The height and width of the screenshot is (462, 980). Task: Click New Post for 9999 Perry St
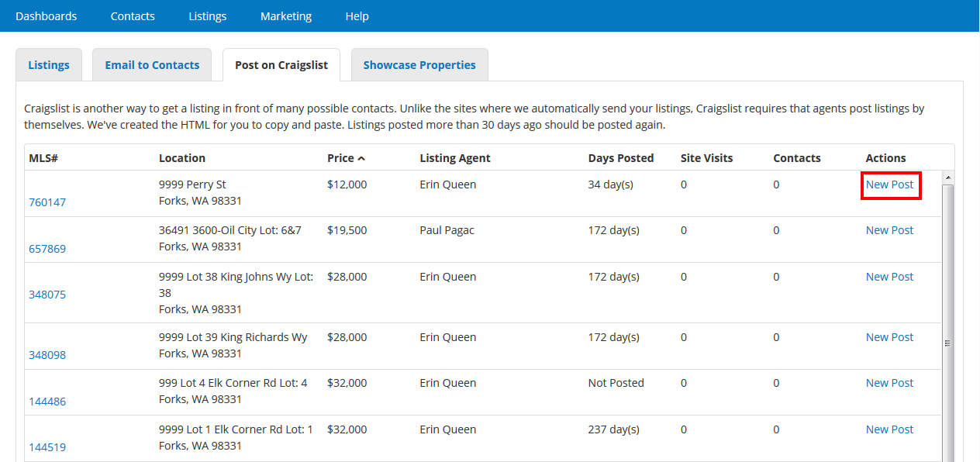[x=890, y=184]
